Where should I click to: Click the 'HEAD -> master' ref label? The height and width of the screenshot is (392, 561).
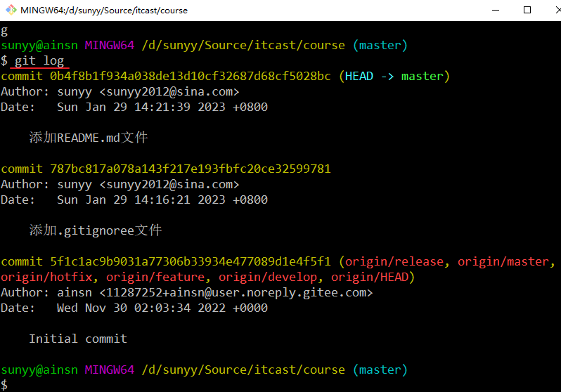(394, 76)
